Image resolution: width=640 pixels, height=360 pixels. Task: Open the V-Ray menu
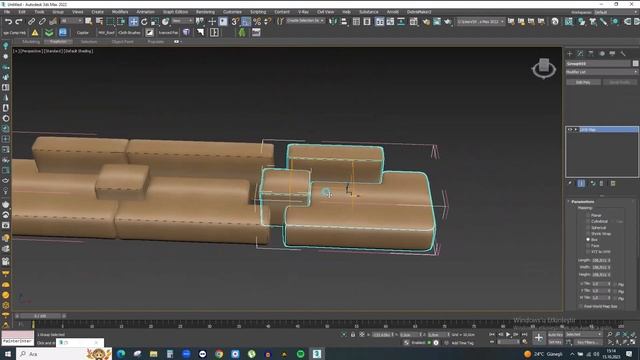click(x=303, y=12)
